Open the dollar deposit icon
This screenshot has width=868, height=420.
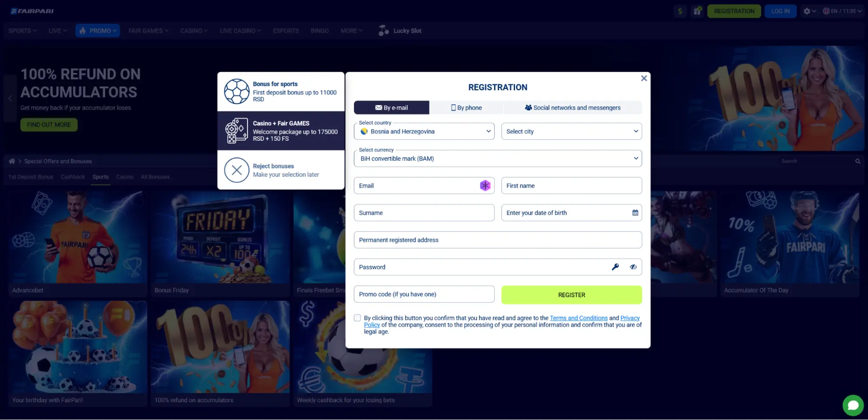[x=680, y=11]
